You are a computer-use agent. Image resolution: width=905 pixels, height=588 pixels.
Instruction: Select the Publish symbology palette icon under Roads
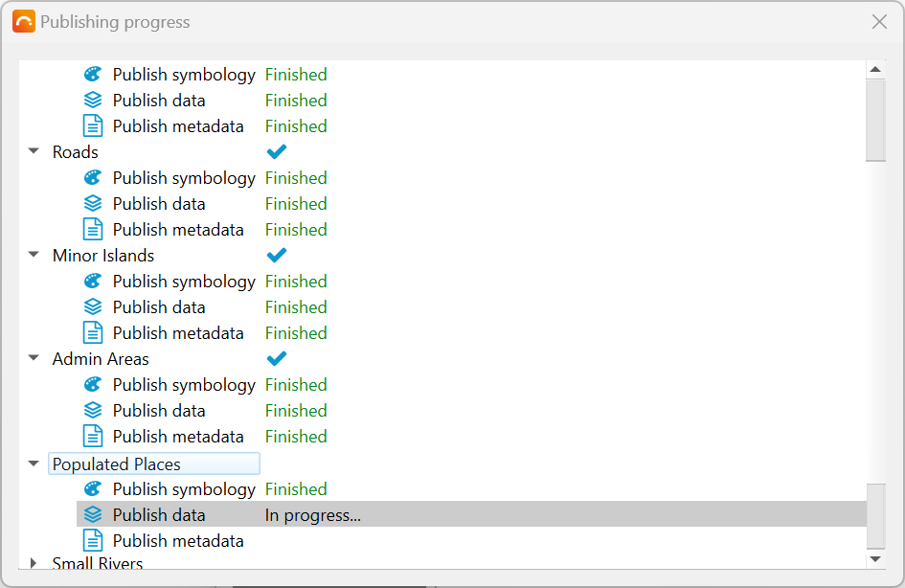(92, 177)
